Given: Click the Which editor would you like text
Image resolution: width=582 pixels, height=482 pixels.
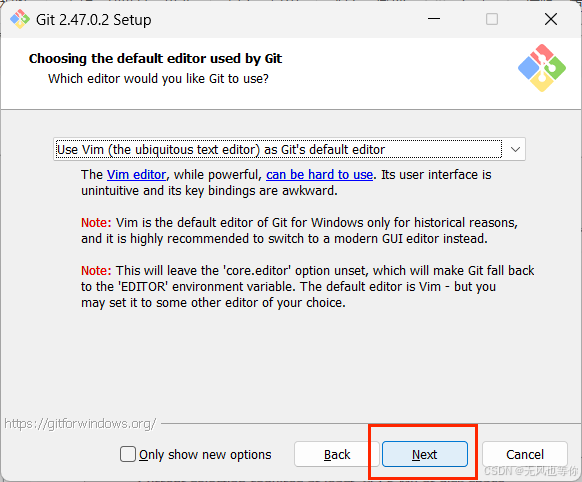Looking at the screenshot, I should click(158, 79).
